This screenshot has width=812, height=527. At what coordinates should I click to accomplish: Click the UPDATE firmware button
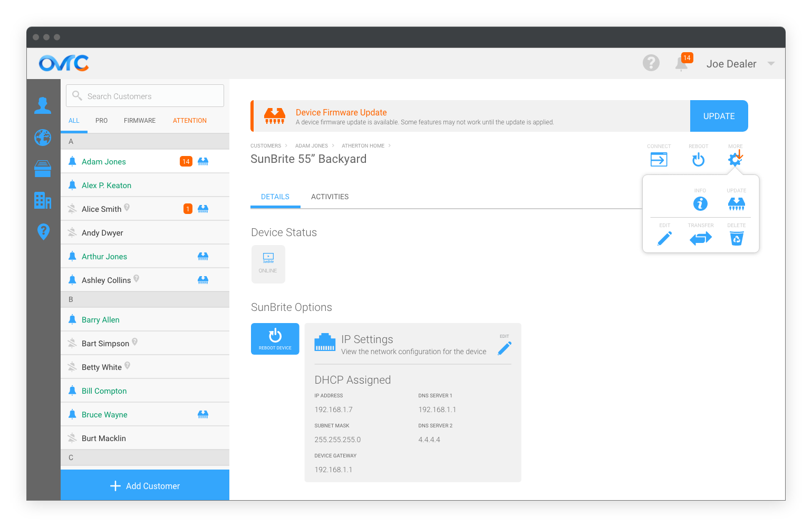pyautogui.click(x=719, y=116)
